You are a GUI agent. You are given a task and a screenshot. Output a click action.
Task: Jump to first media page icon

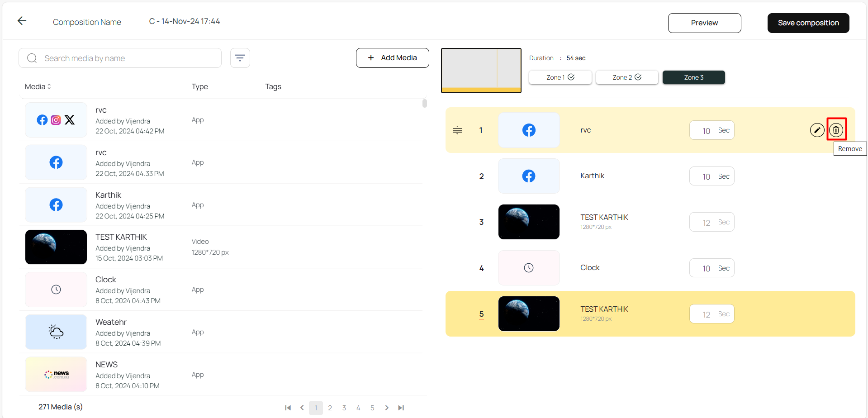288,408
